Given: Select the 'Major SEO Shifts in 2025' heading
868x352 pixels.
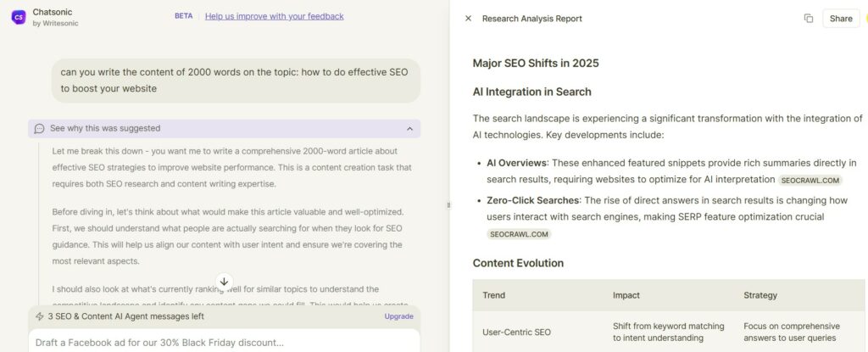Looking at the screenshot, I should [x=536, y=64].
